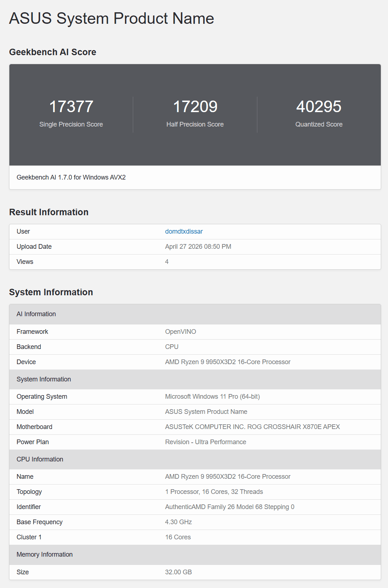Click the Memory Information section header
This screenshot has height=588, width=388.
(x=45, y=554)
